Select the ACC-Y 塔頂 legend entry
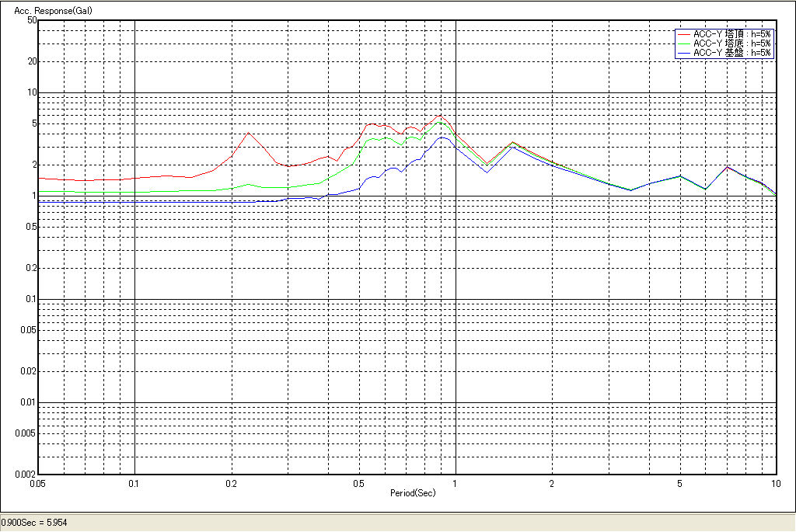 point(731,34)
